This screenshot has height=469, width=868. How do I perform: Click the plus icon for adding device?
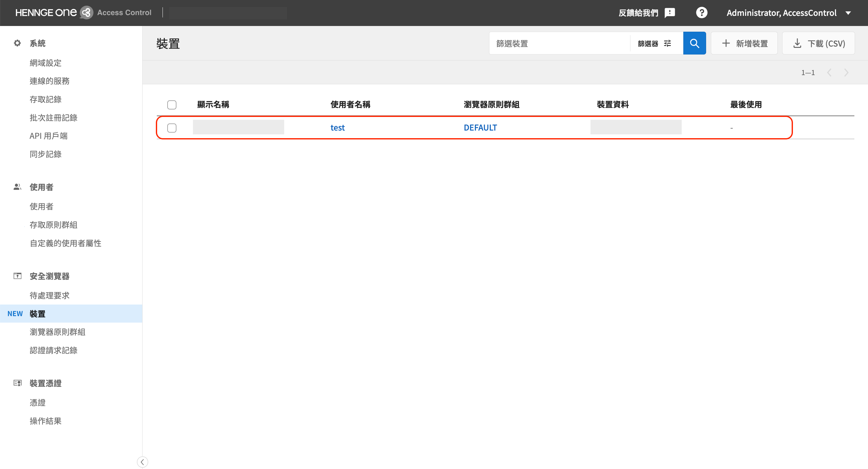(726, 43)
